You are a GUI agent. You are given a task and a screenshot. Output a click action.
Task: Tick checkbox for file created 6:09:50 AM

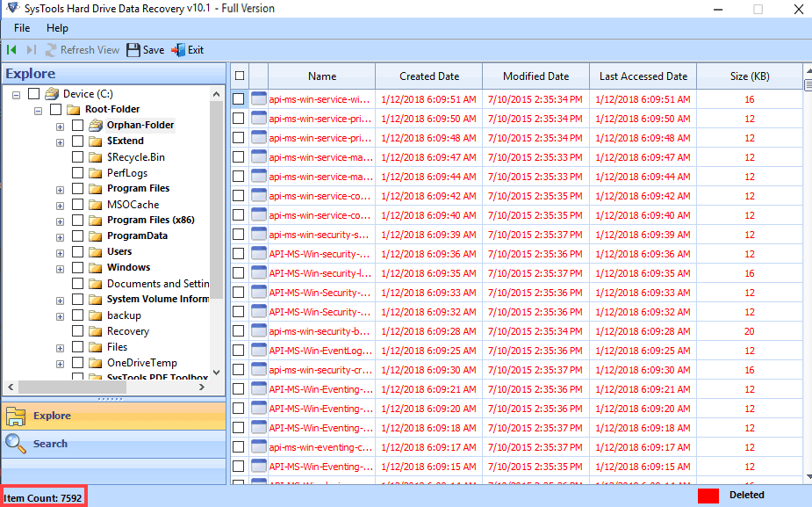point(238,119)
